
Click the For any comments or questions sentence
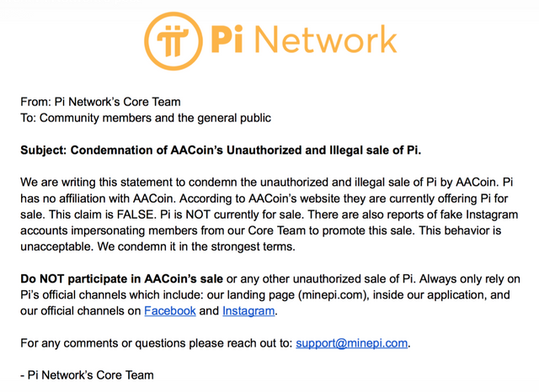[x=216, y=343]
